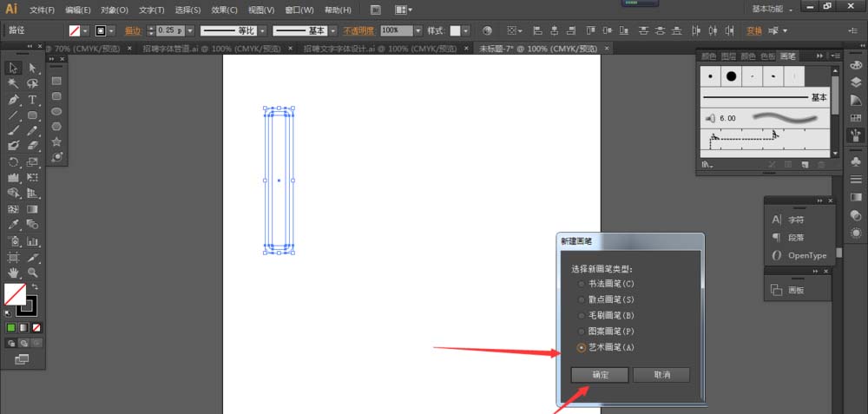Open the 效果(C) menu
Viewport: 868px width, 414px height.
click(x=224, y=10)
